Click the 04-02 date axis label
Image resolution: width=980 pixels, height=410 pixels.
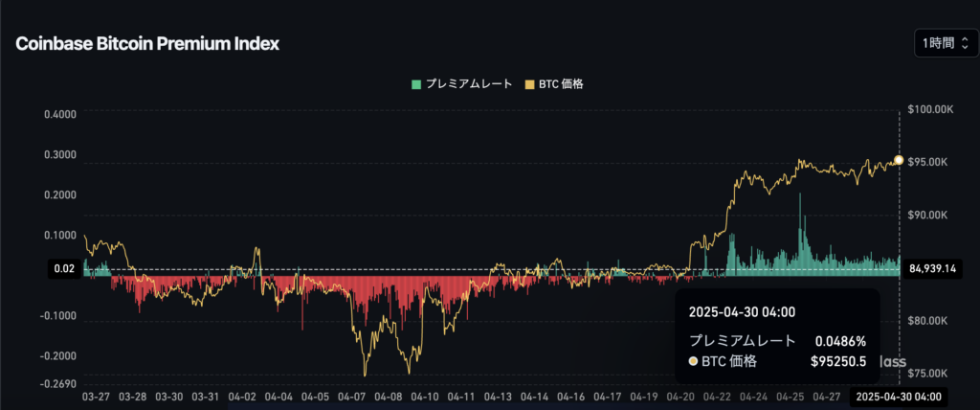click(242, 397)
